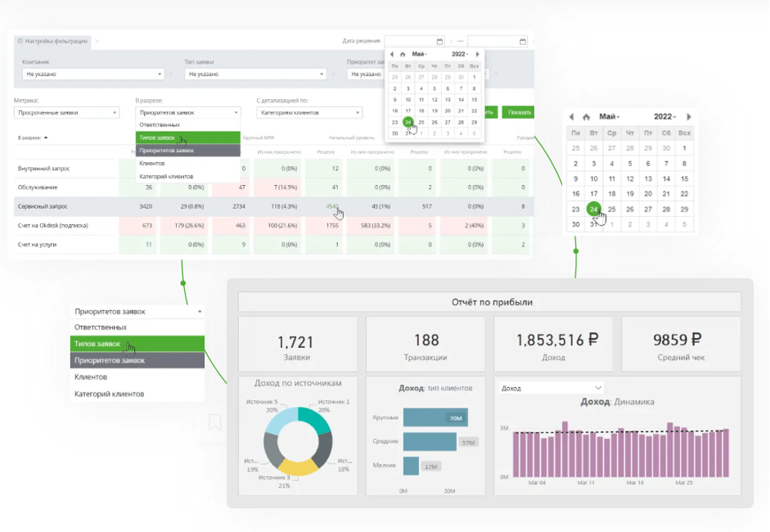This screenshot has height=532, width=770.
Task: Expand the Компания dropdown
Action: 160,74
